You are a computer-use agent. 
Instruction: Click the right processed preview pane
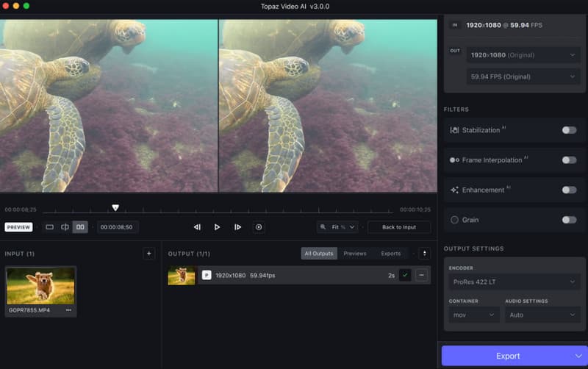click(x=328, y=106)
